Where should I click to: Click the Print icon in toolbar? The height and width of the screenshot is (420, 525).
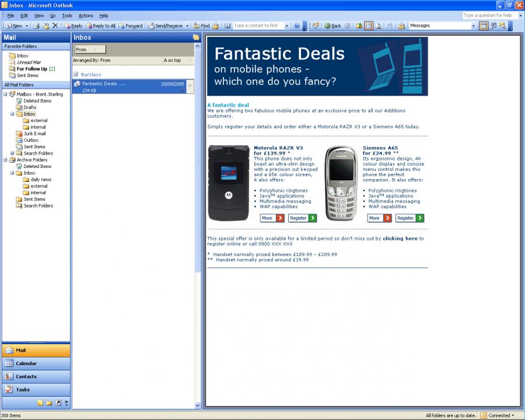coord(37,26)
